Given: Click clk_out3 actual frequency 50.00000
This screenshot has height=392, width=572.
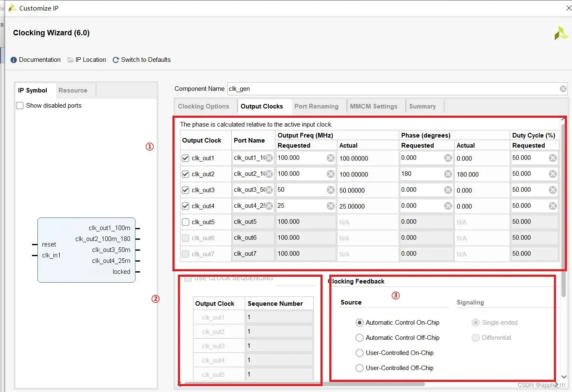Looking at the screenshot, I should pos(352,191).
